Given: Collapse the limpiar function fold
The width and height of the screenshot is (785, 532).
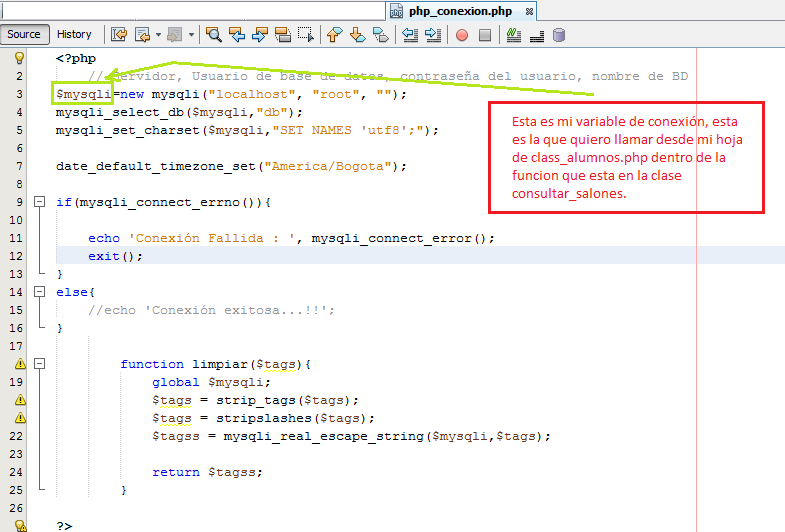Looking at the screenshot, I should tap(39, 363).
